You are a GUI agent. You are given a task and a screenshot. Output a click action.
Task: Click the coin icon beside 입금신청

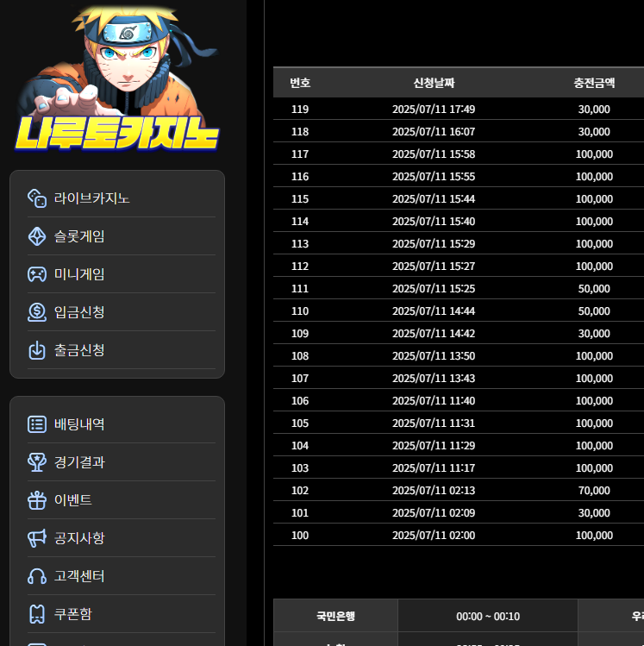tap(37, 312)
